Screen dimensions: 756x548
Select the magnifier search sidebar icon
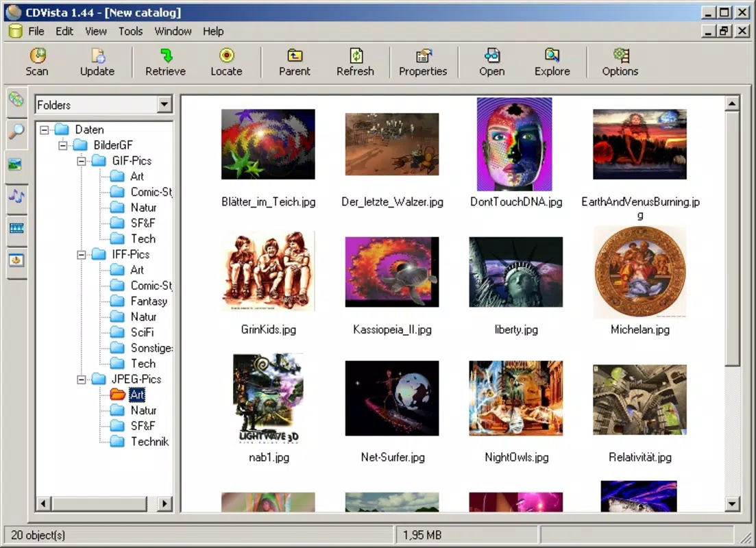[16, 131]
